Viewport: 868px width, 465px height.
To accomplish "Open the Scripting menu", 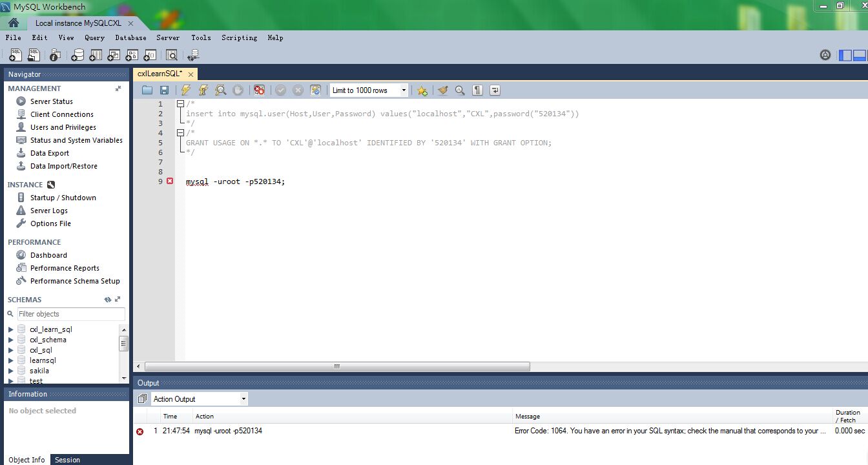I will click(x=240, y=37).
